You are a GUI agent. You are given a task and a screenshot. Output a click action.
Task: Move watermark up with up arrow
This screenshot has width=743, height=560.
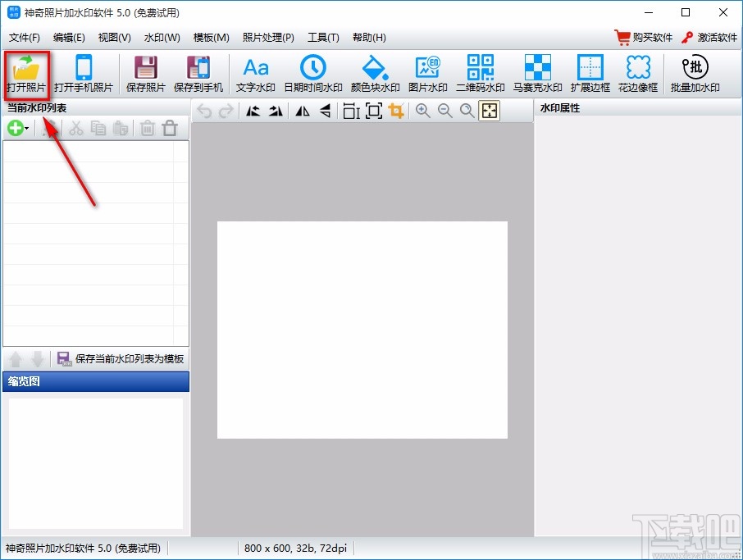pos(15,359)
